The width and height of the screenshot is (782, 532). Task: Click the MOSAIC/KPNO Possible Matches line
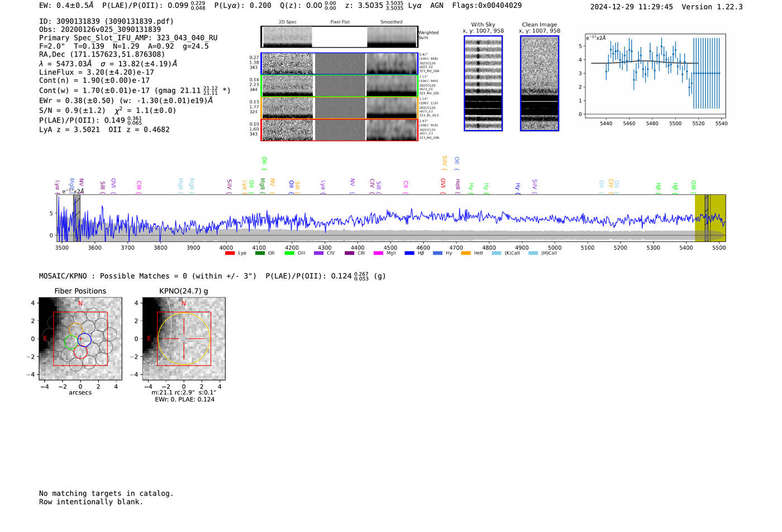tap(212, 276)
